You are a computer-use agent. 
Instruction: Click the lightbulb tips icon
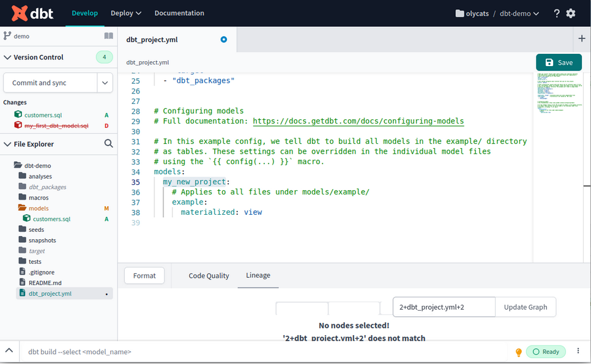(x=519, y=352)
